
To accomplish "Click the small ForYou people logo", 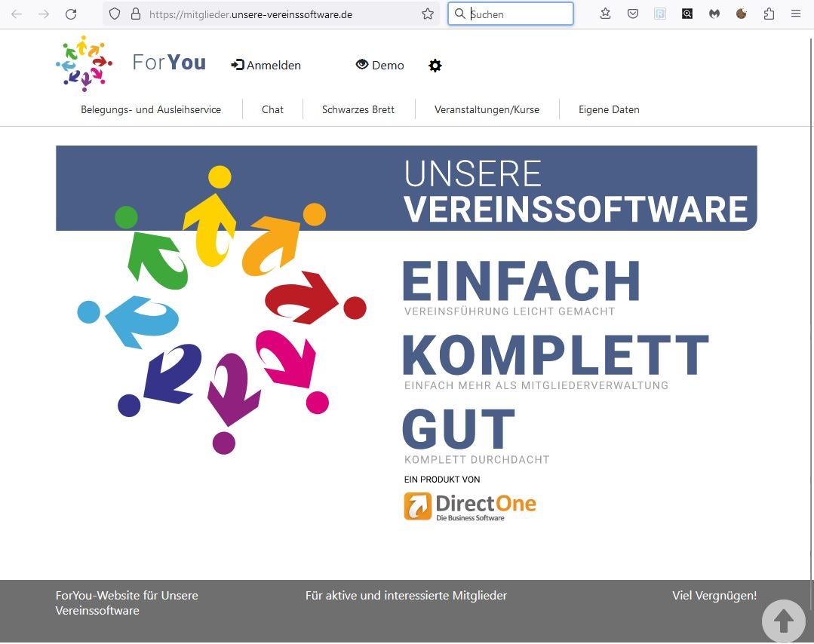I will tap(84, 63).
